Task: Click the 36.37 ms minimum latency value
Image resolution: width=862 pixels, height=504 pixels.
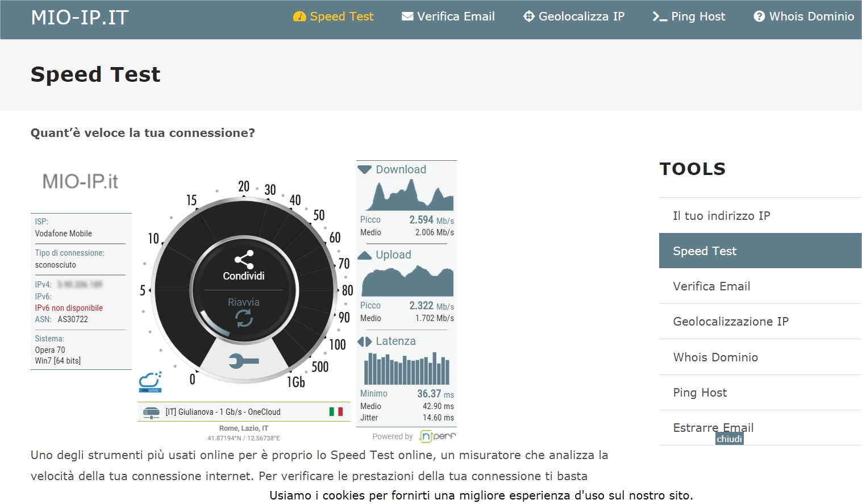Action: pos(435,394)
